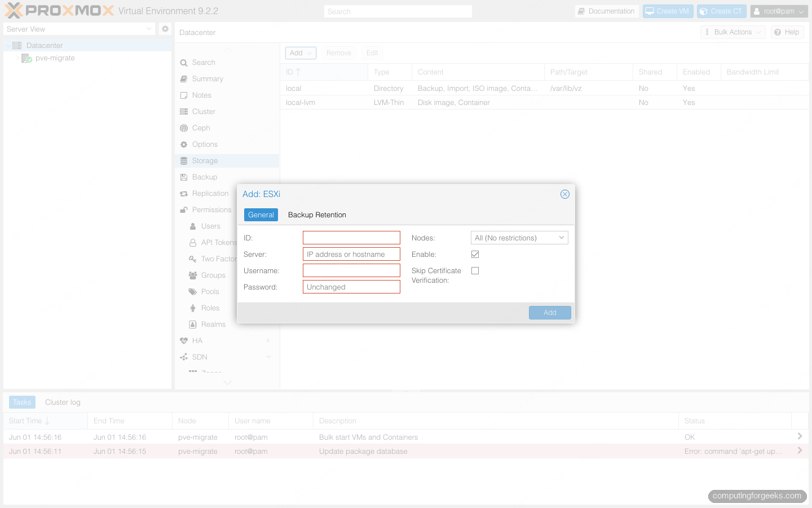The image size is (812, 508).
Task: Switch to the Backup Retention tab
Action: point(317,215)
